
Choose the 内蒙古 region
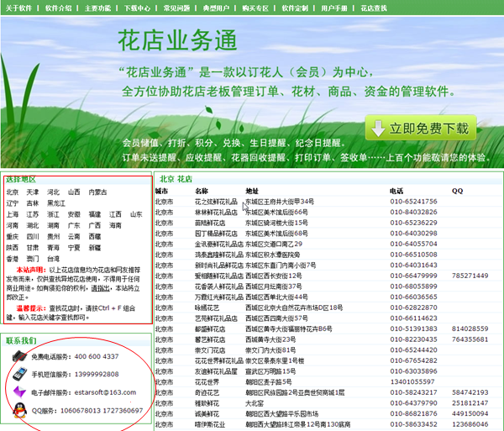(97, 192)
